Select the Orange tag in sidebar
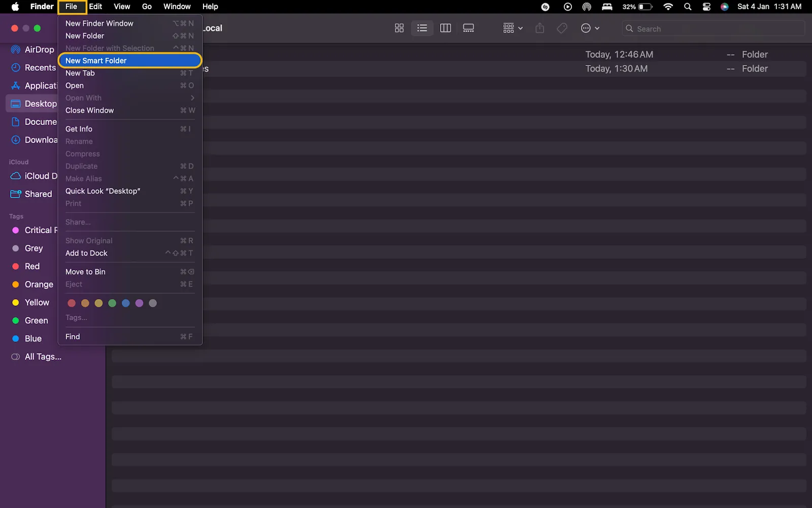Viewport: 812px width, 508px height. (x=31, y=284)
